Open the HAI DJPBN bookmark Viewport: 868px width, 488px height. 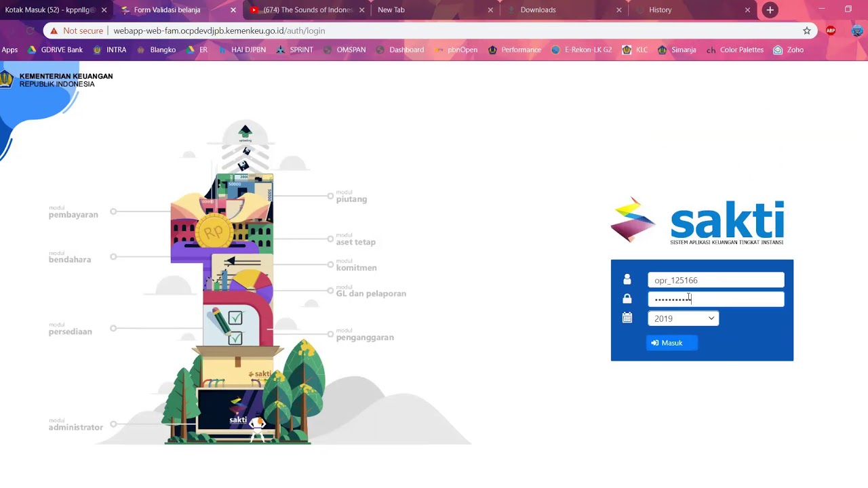pyautogui.click(x=242, y=49)
